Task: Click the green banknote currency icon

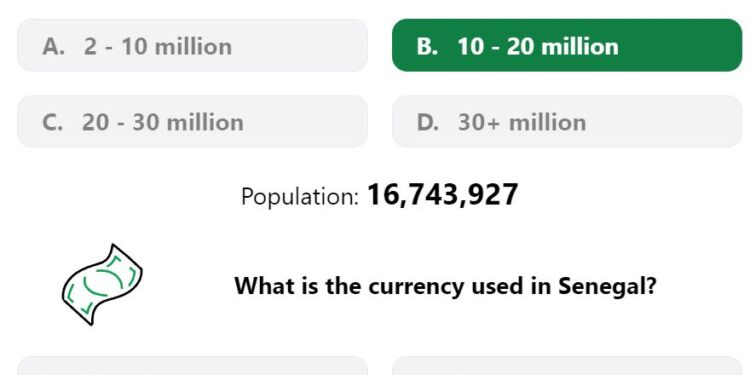Action: [102, 284]
